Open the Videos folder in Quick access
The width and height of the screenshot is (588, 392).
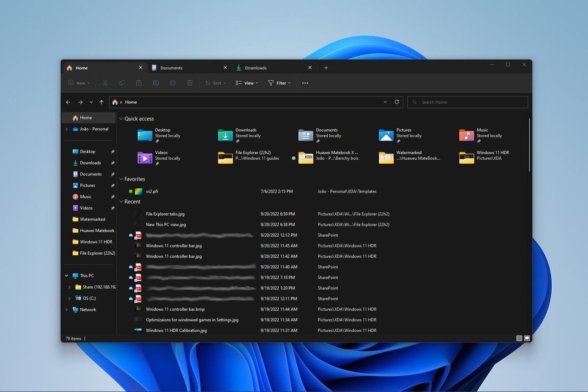145,158
